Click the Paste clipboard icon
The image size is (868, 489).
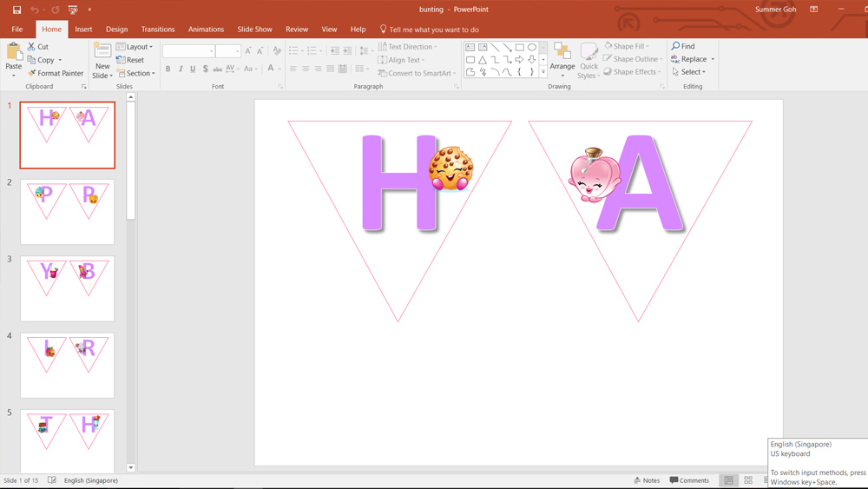(x=13, y=52)
